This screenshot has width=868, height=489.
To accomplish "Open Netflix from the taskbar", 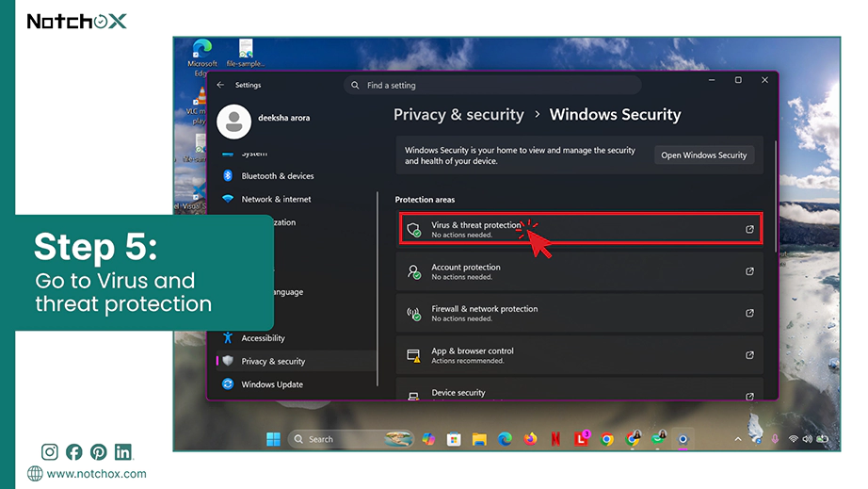I will (x=555, y=439).
